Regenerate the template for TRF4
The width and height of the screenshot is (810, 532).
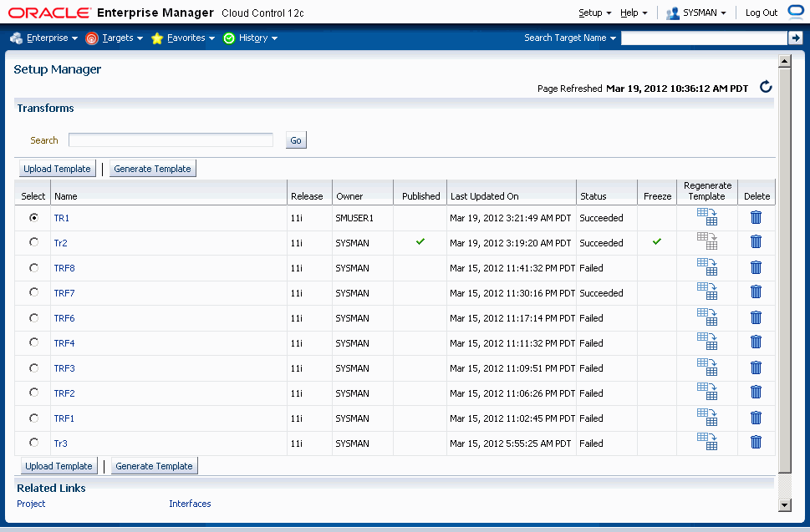tap(706, 342)
